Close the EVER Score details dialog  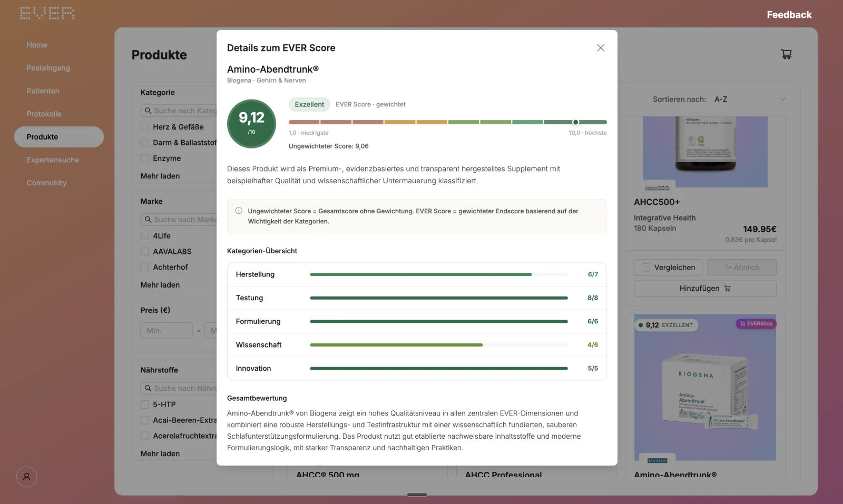(600, 48)
